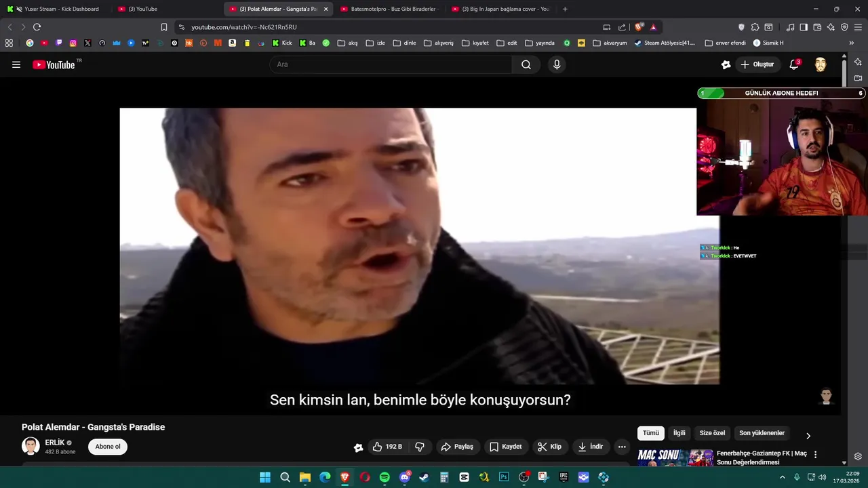The height and width of the screenshot is (488, 868).
Task: Open Photoshop from the taskbar
Action: coord(504,477)
